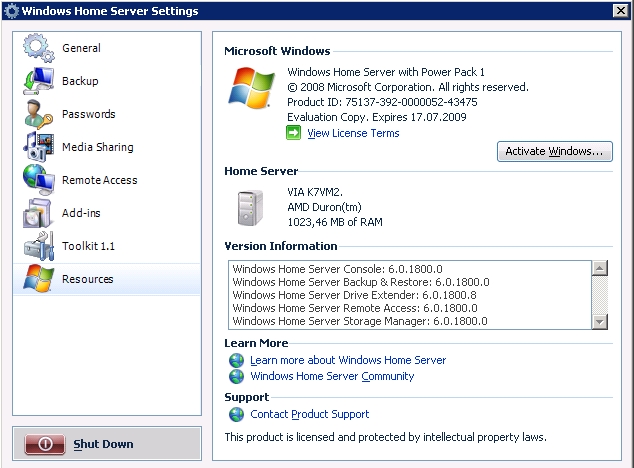This screenshot has width=634, height=468.
Task: Click the AMD Duron(tm) processor text
Action: pyautogui.click(x=324, y=207)
